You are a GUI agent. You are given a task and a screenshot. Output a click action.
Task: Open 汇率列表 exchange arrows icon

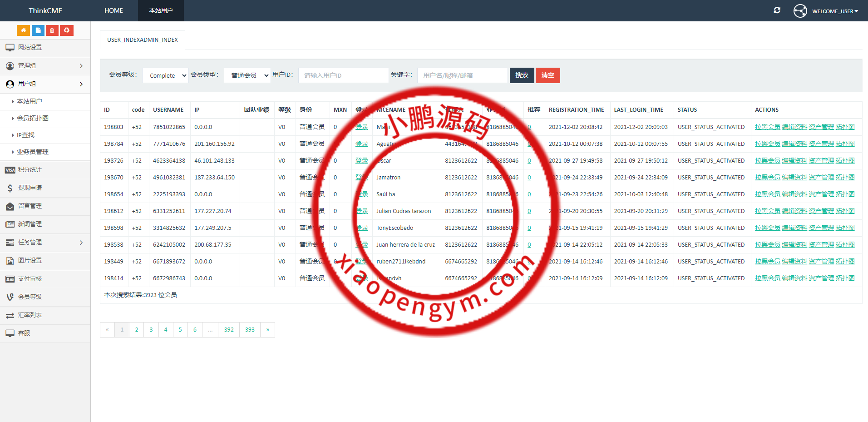[10, 315]
